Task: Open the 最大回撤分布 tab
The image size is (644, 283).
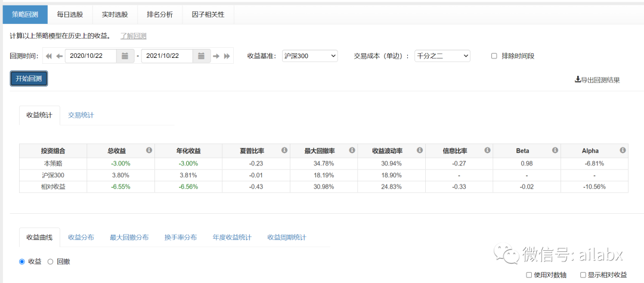Action: pyautogui.click(x=129, y=238)
